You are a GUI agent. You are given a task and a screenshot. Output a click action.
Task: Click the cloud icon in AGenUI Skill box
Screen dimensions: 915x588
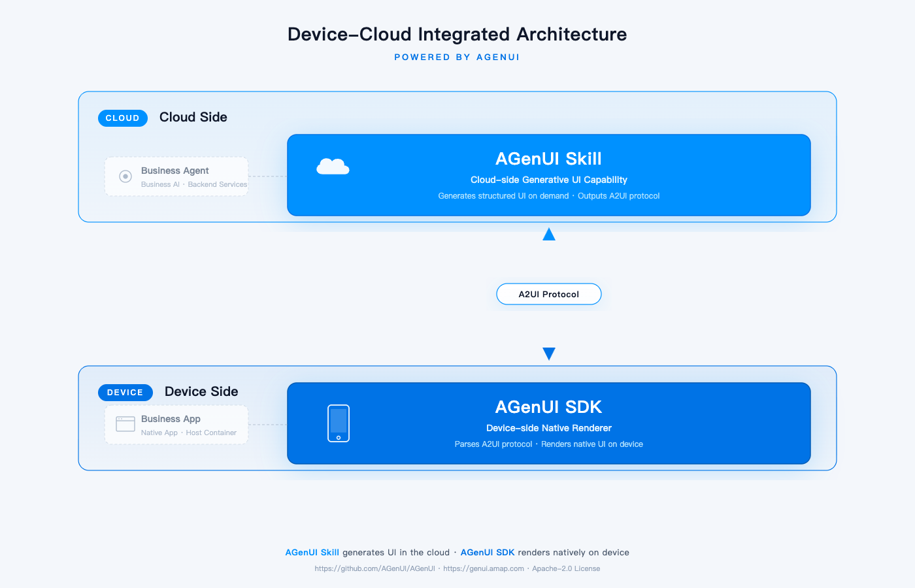point(333,167)
